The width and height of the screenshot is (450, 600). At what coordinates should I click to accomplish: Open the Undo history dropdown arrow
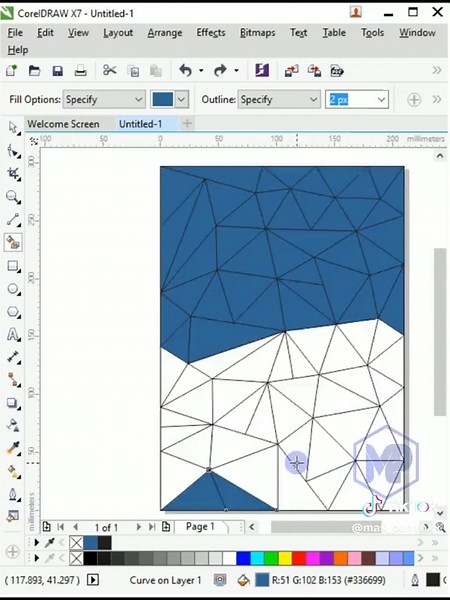point(201,70)
